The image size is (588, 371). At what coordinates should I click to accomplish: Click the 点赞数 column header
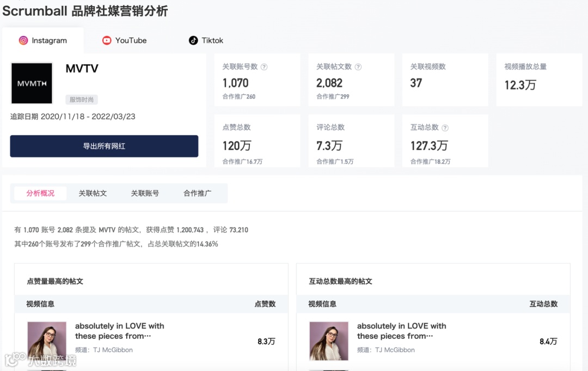(265, 304)
